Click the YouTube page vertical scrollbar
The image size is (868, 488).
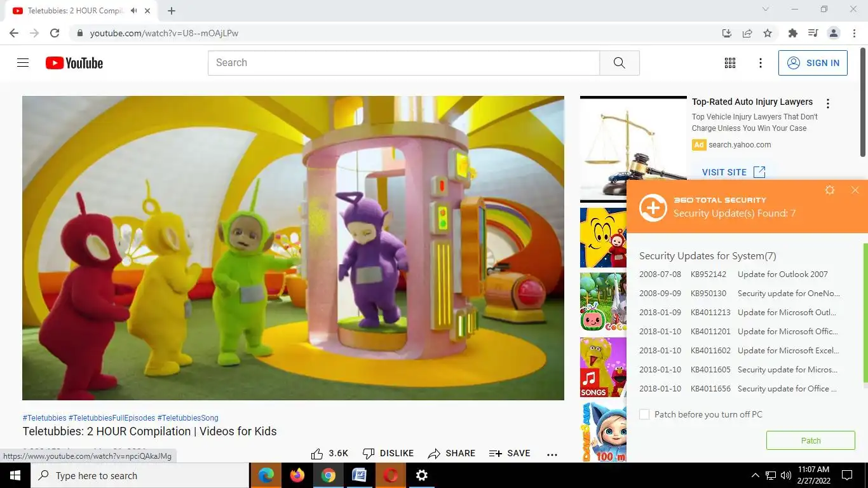[x=864, y=102]
